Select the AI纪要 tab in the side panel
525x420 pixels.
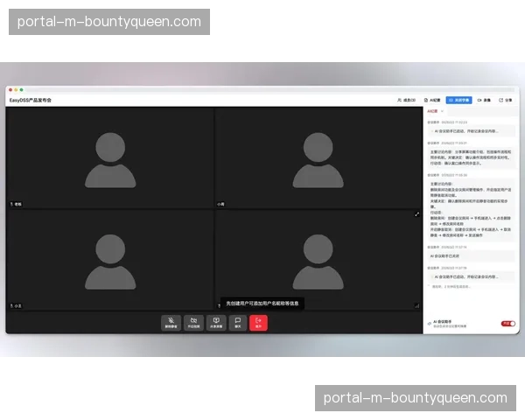[432, 112]
